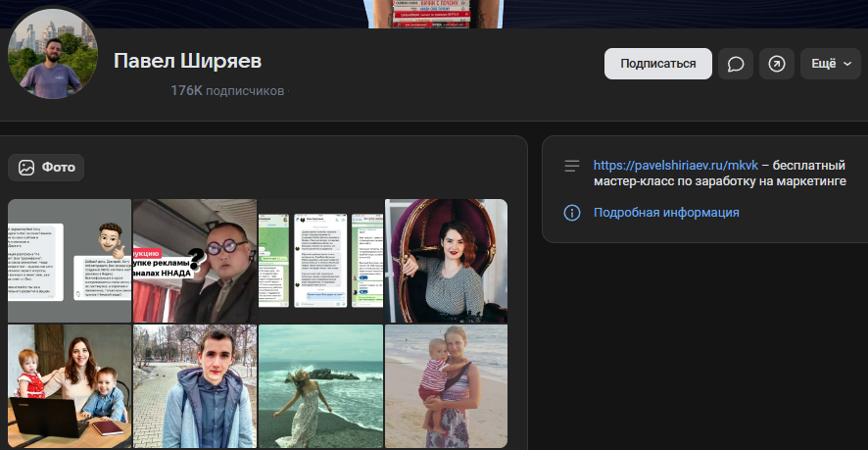Click the share arrow circle icon
Viewport: 868px width, 450px height.
click(777, 64)
